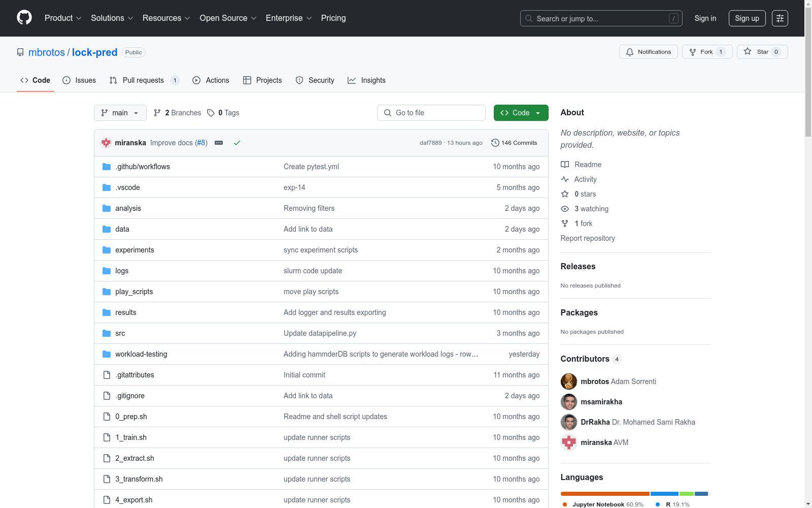Click Report repository

588,238
